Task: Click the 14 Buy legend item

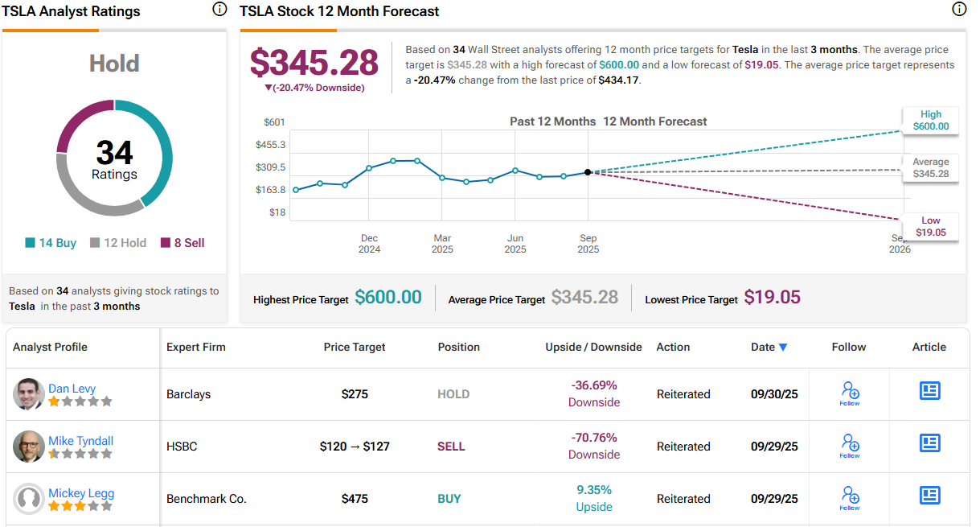Action: coord(51,243)
